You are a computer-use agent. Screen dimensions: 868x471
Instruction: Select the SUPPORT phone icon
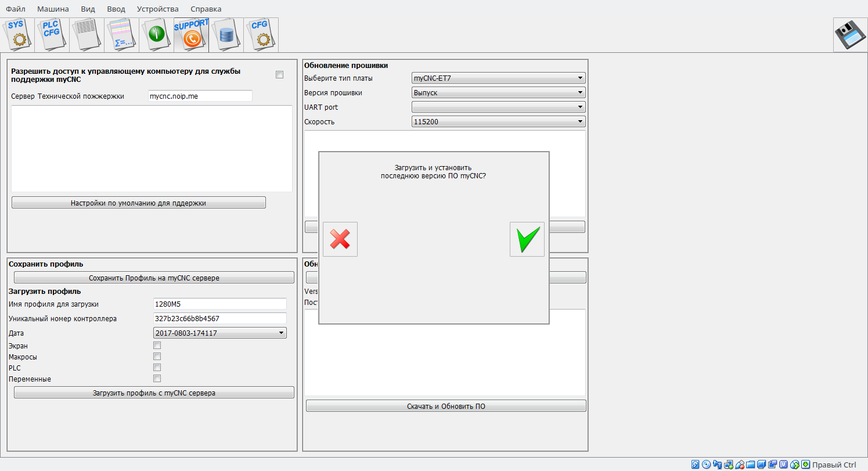(x=191, y=35)
